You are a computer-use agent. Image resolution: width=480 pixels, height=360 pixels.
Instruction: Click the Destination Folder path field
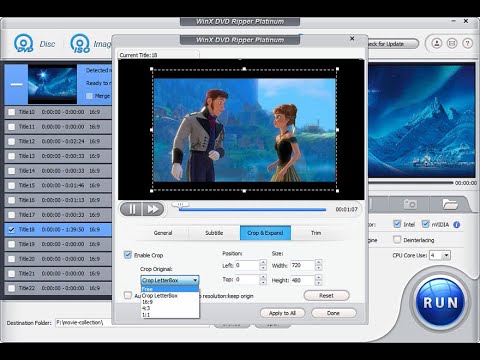point(133,323)
